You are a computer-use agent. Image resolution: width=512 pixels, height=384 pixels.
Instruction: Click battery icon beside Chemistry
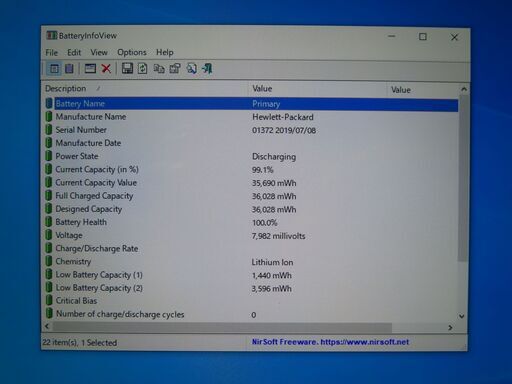[49, 261]
